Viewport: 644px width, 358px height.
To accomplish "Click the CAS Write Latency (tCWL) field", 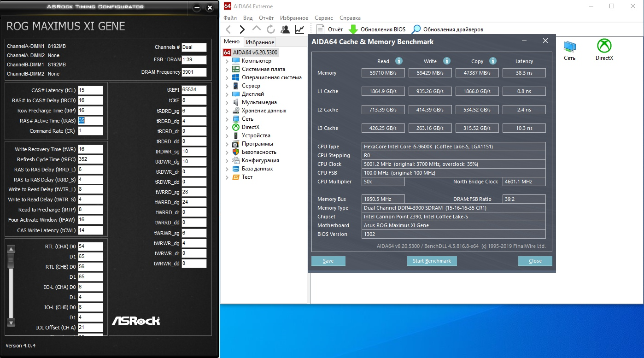I will click(90, 230).
